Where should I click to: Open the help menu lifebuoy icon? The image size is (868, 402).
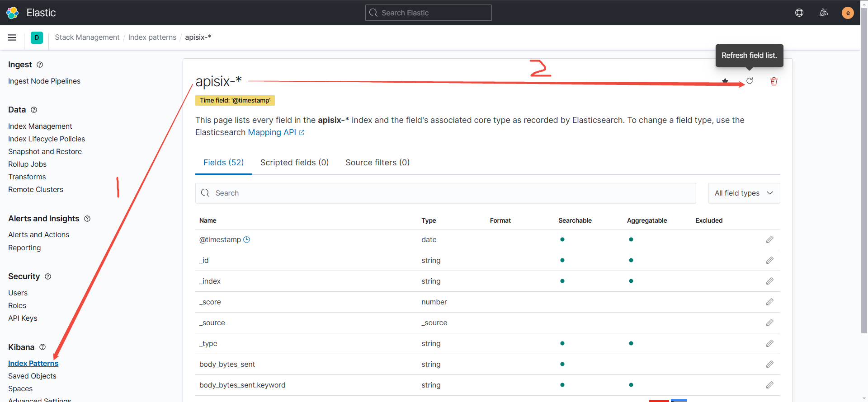click(799, 13)
